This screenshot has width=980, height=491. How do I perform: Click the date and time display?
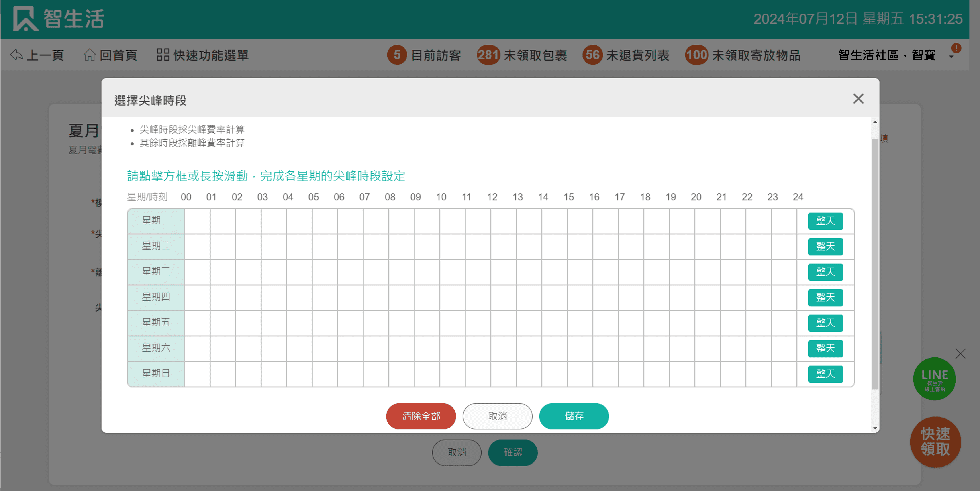point(858,19)
